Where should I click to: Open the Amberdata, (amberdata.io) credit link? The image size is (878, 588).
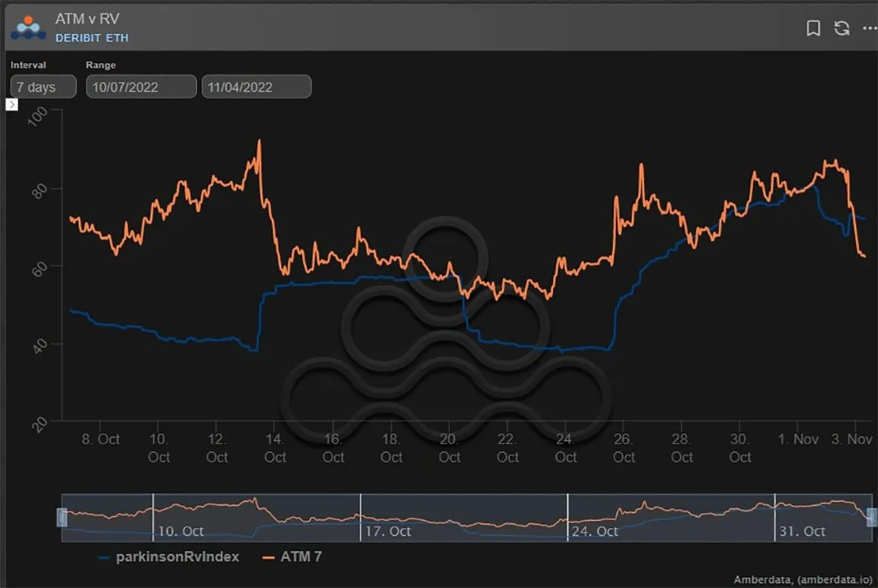click(x=803, y=580)
